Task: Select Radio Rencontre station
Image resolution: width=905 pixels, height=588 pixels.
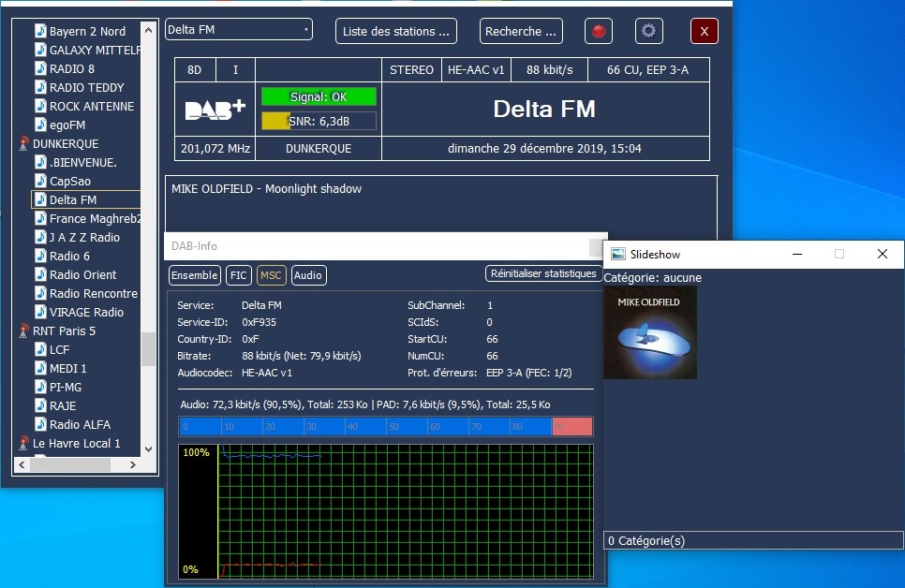Action: (x=94, y=293)
